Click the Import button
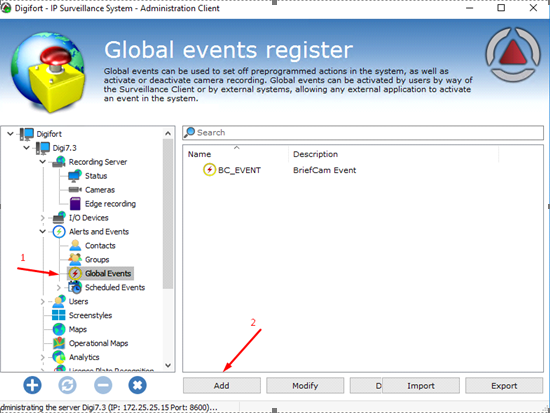Viewport: 550px width, 413px height. (x=421, y=385)
